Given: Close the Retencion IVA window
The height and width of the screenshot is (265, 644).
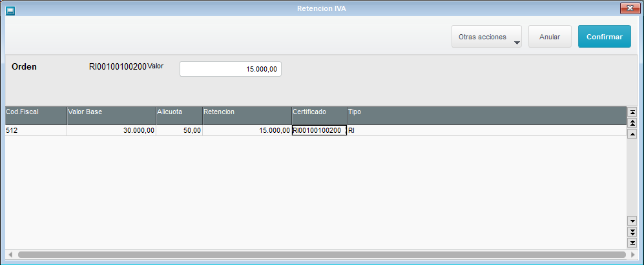Looking at the screenshot, I should (x=630, y=8).
